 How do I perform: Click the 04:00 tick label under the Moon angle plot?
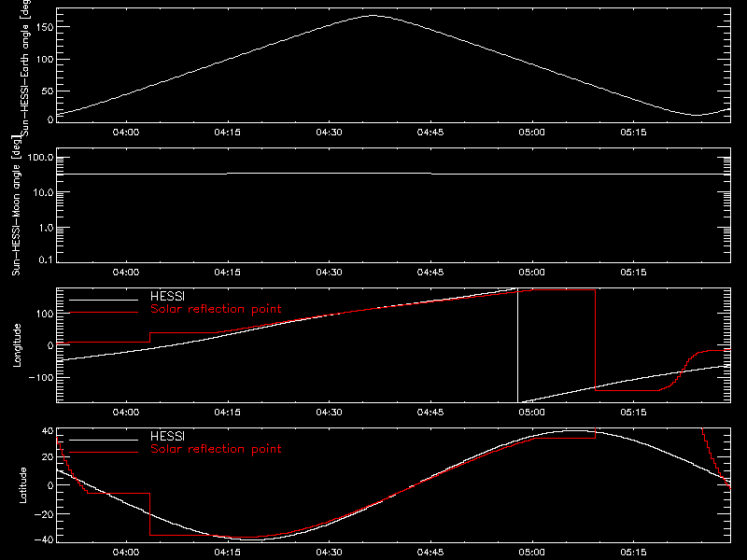pos(126,273)
